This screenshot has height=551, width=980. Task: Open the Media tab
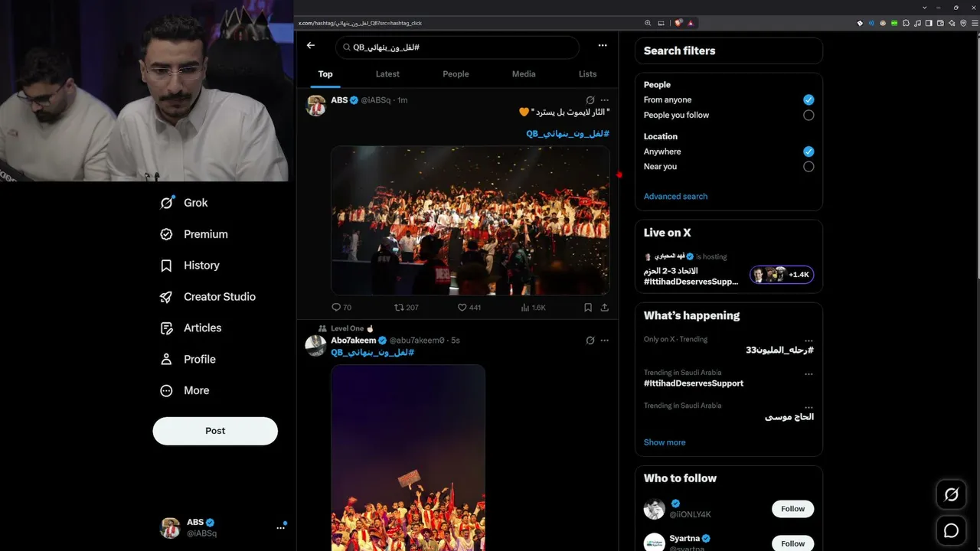click(x=524, y=74)
